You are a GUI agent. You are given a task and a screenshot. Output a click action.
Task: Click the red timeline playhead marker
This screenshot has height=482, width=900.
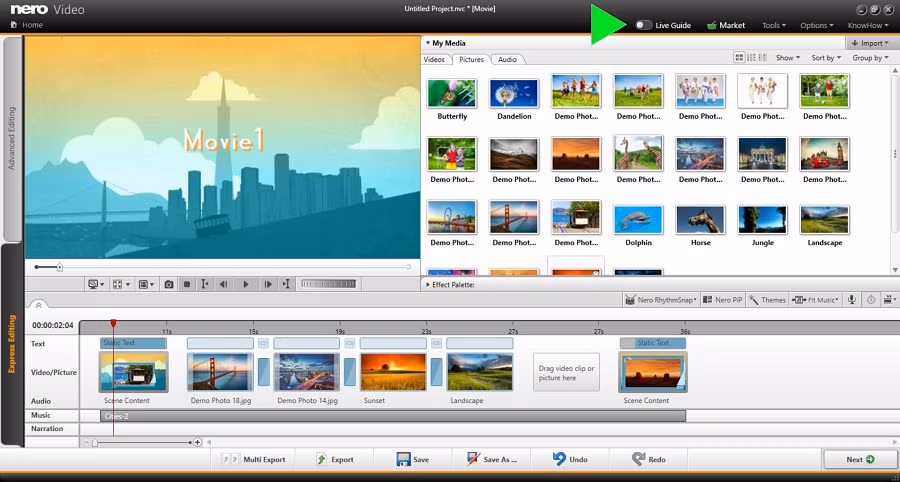tap(113, 324)
